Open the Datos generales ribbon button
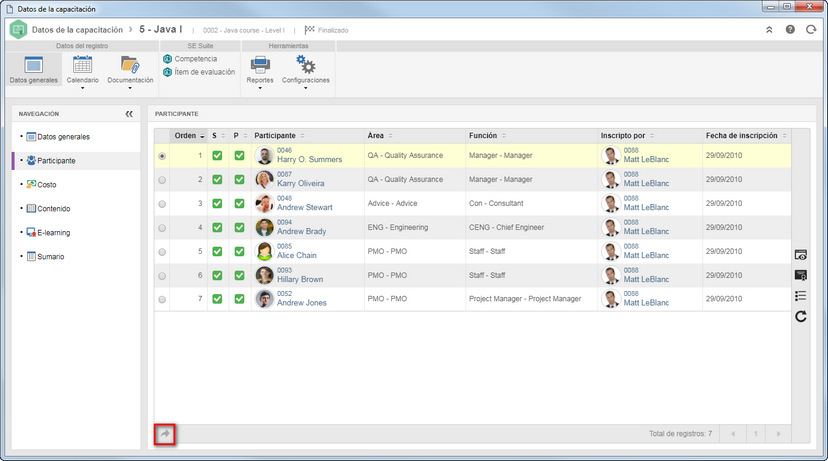The width and height of the screenshot is (828, 461). point(33,69)
